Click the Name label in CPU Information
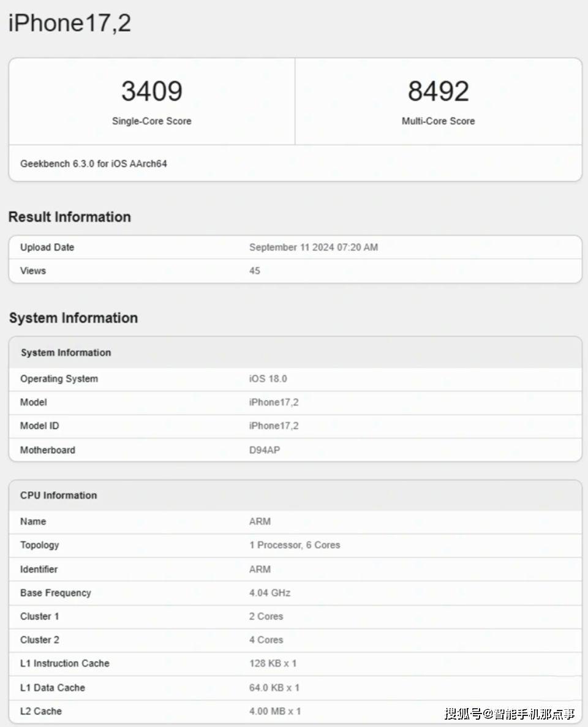The width and height of the screenshot is (588, 727). click(33, 522)
